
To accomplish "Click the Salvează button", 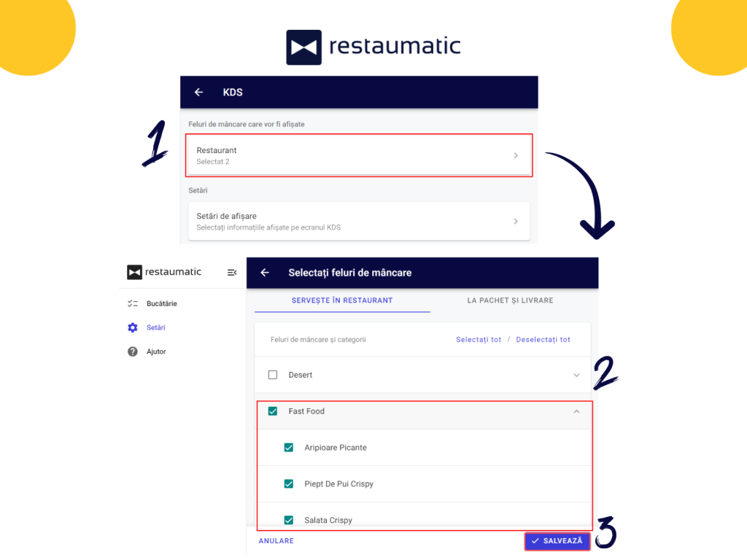I will point(557,541).
